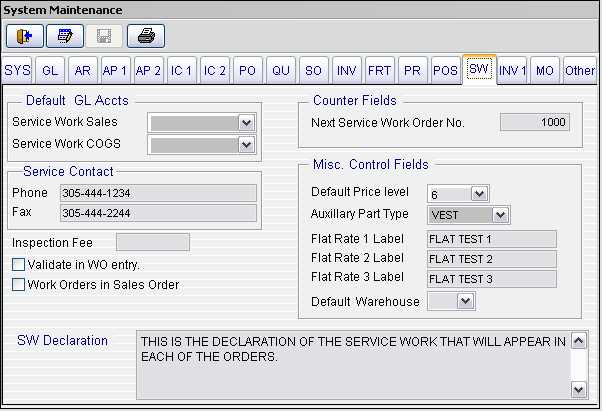Go to the Other tab
This screenshot has height=411, width=602.
[580, 71]
